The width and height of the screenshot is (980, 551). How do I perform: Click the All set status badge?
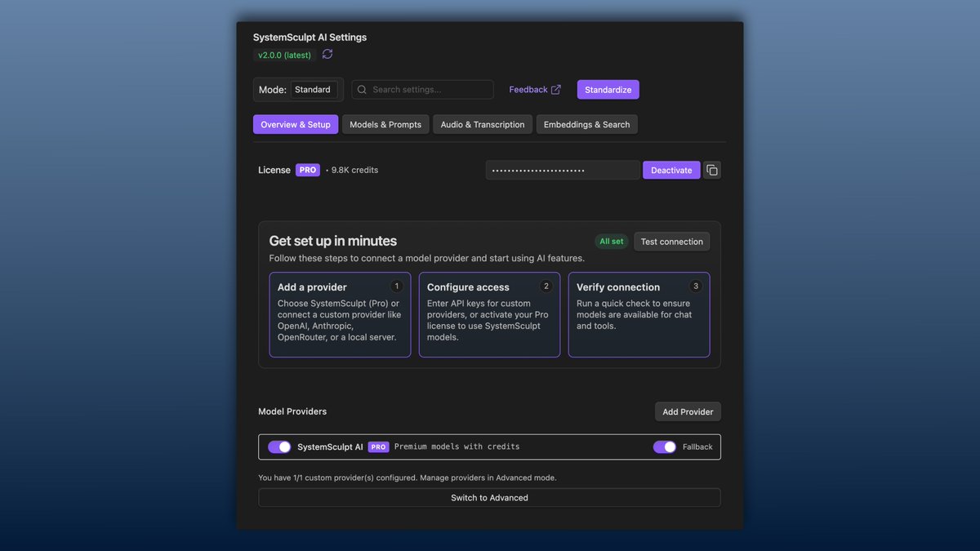[x=612, y=242]
